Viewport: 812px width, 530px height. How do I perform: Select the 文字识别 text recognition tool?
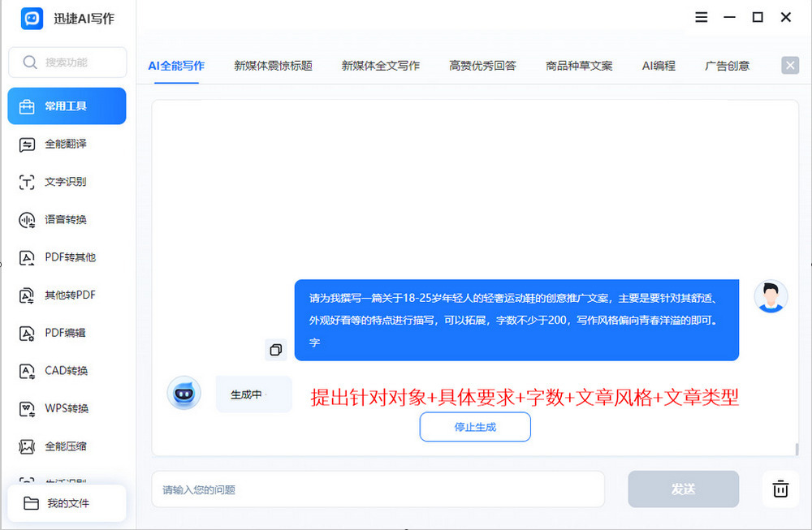pos(67,182)
